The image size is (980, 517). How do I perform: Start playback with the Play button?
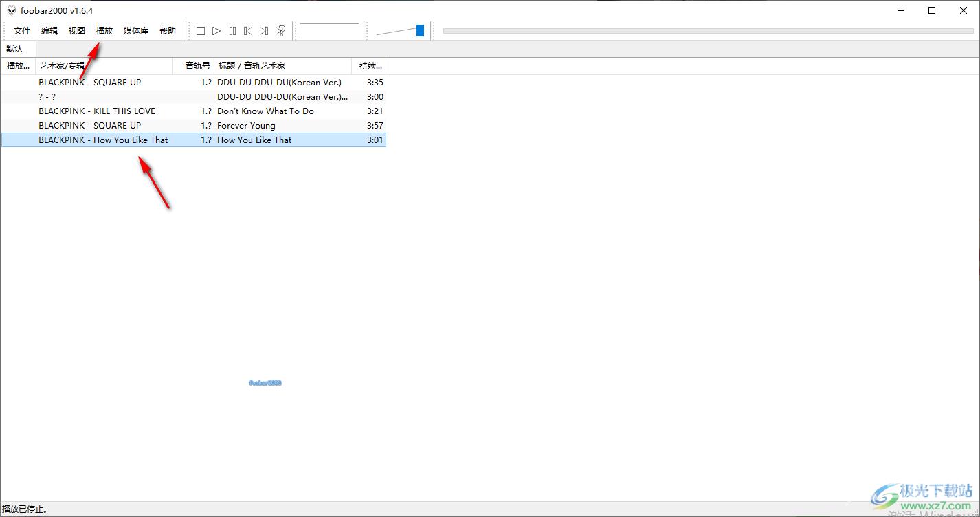coord(216,31)
